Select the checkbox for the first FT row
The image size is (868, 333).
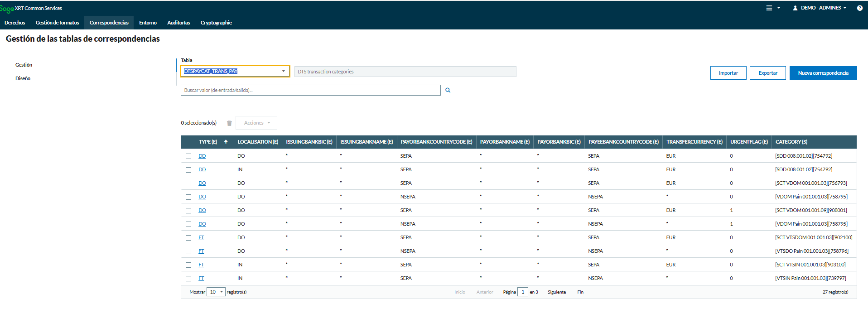tap(188, 238)
